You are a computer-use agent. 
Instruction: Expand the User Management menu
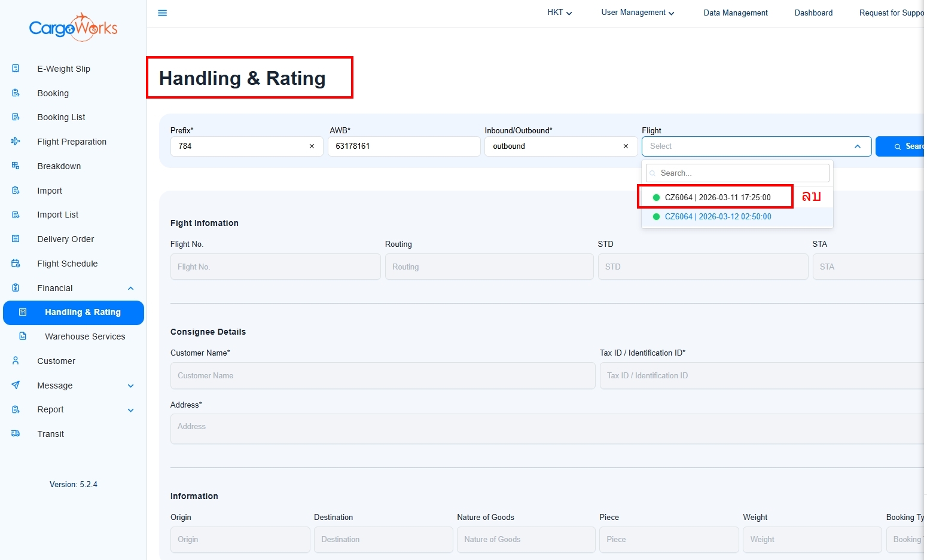tap(637, 13)
